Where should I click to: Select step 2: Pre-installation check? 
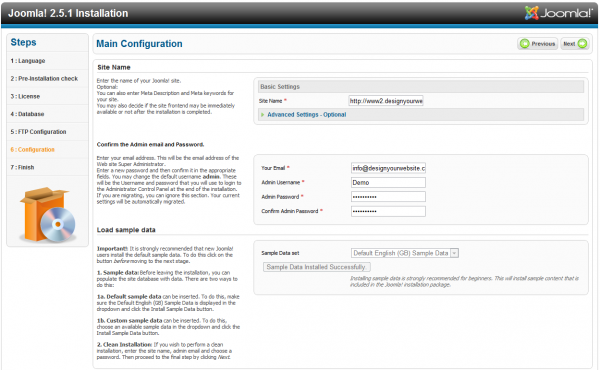[x=44, y=78]
